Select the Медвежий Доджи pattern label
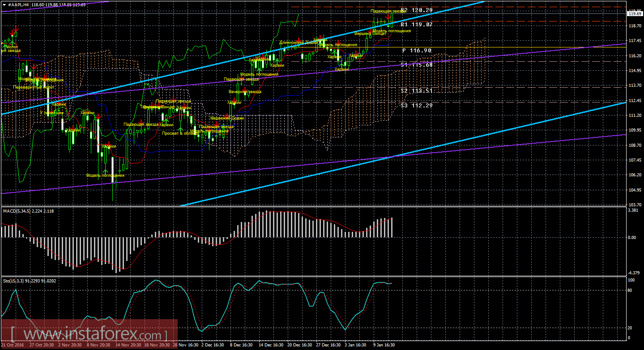This screenshot has height=350, width=644. (x=227, y=118)
